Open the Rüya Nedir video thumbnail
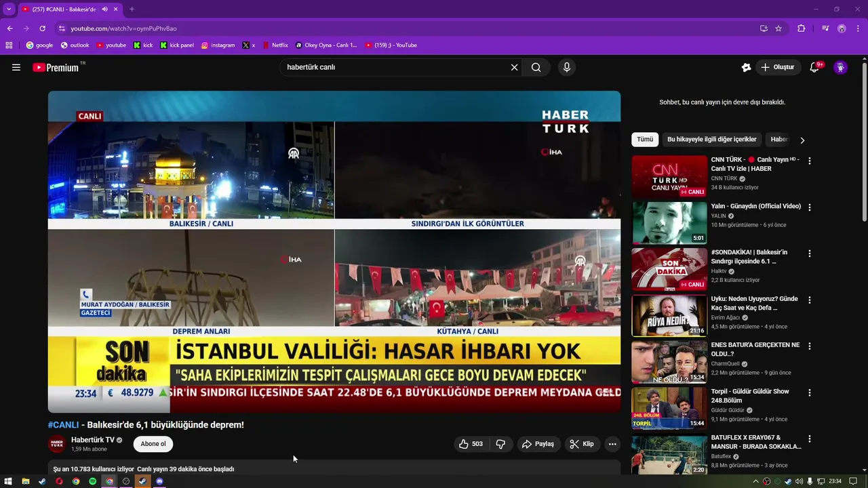868x488 pixels. [669, 315]
